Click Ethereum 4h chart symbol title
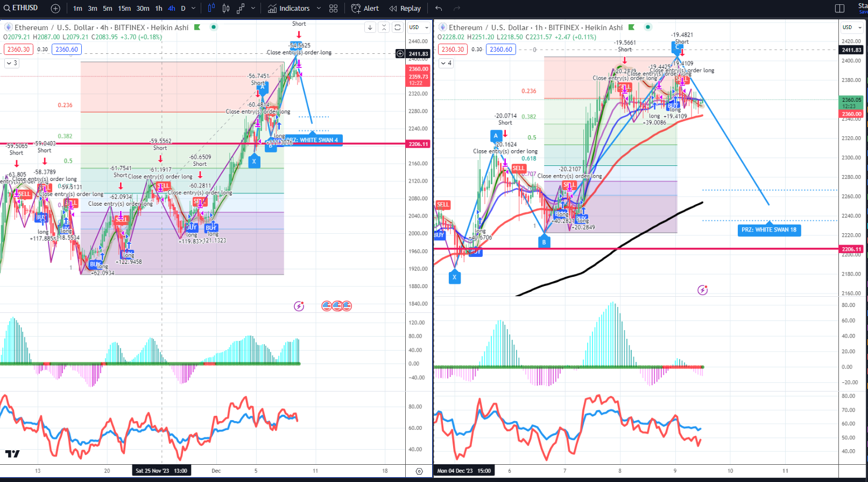This screenshot has width=868, height=482. (102, 27)
